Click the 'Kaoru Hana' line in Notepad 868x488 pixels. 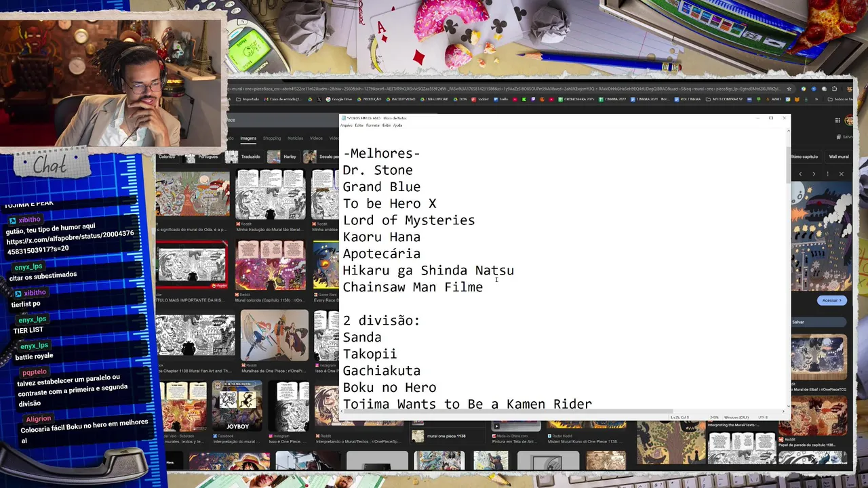coord(382,237)
